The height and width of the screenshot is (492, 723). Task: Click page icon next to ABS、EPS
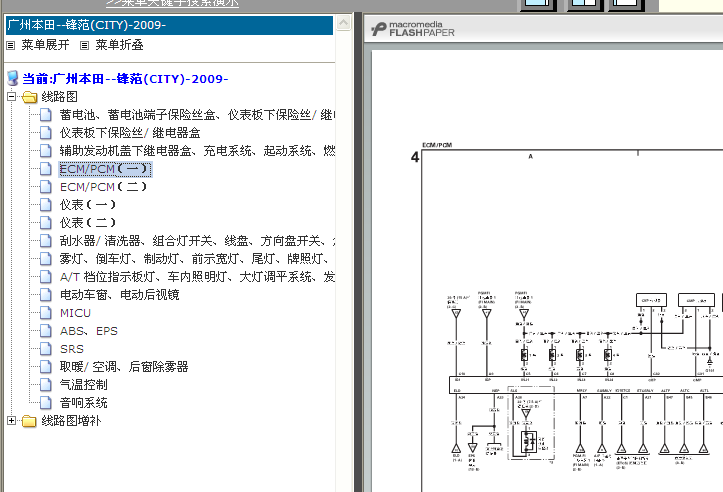(x=46, y=331)
